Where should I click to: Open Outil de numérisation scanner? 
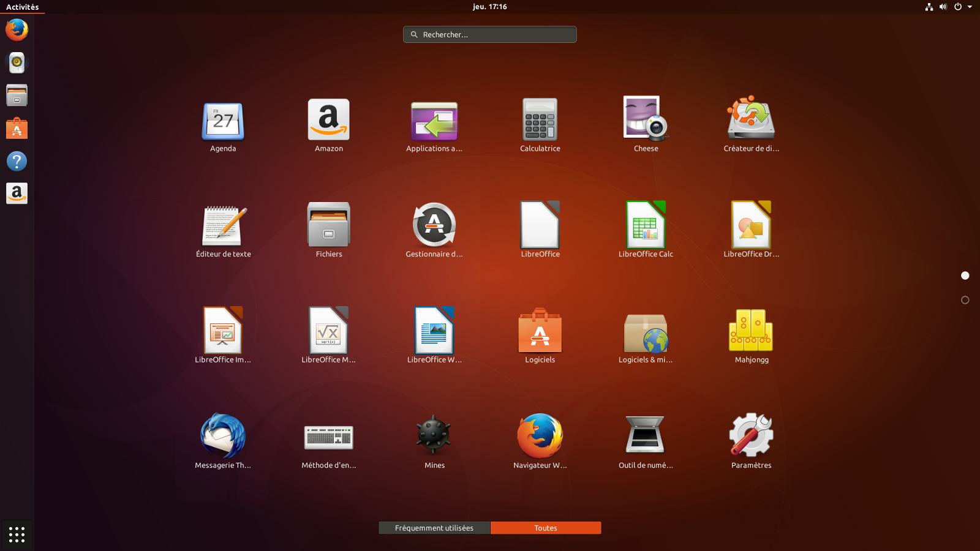646,435
